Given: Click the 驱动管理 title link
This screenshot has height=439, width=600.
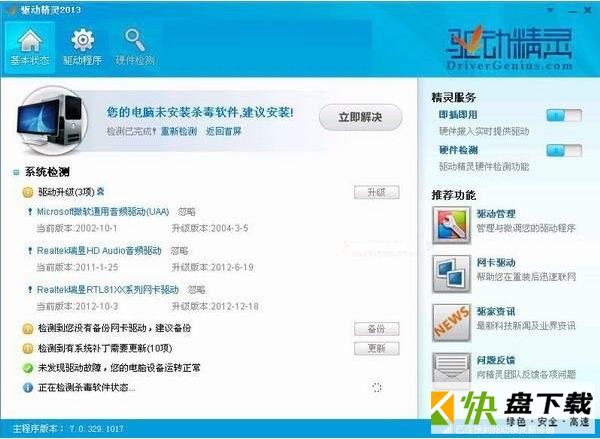Looking at the screenshot, I should (496, 214).
